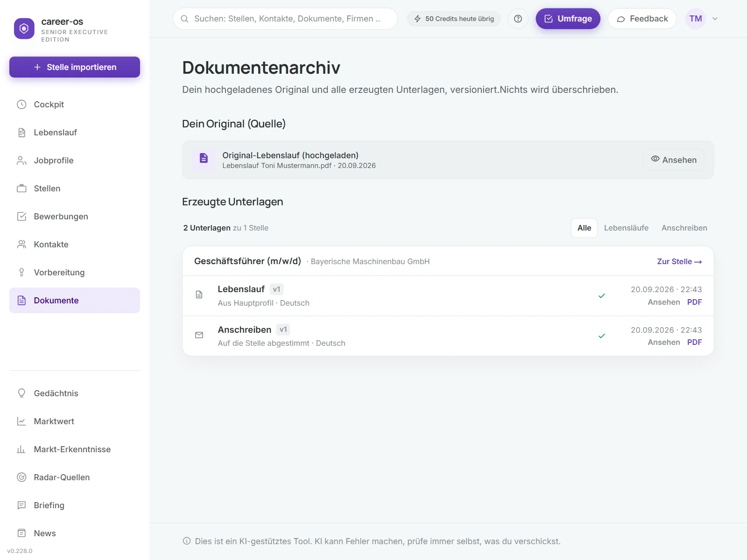Click Ansehen in the Lebenslauf v1 row
Viewport: 747px width, 560px height.
(663, 302)
